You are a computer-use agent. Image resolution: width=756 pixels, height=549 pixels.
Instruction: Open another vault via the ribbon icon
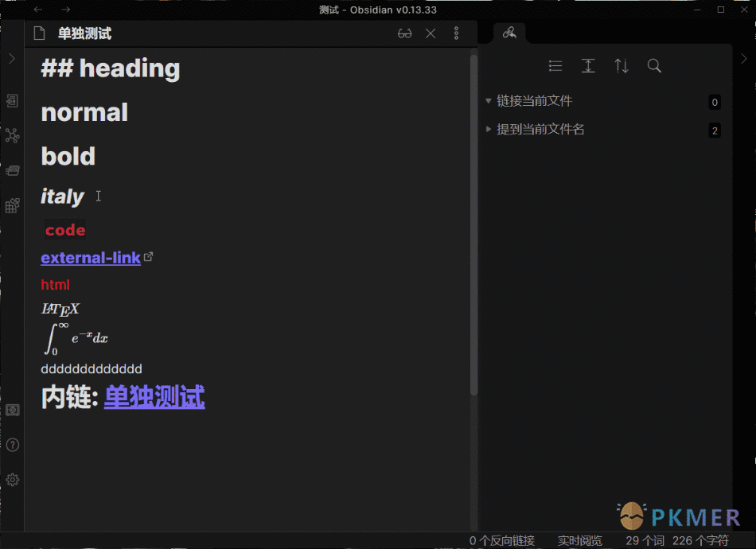pyautogui.click(x=13, y=411)
